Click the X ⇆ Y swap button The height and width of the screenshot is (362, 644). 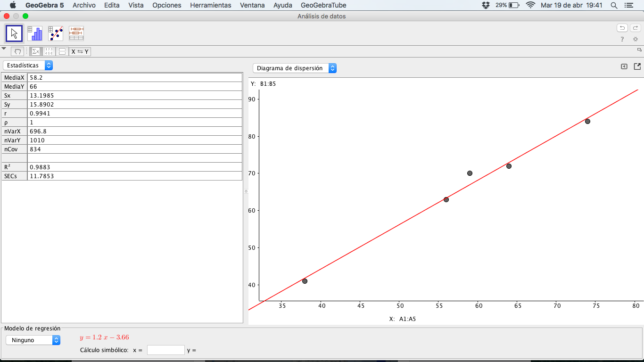click(80, 51)
